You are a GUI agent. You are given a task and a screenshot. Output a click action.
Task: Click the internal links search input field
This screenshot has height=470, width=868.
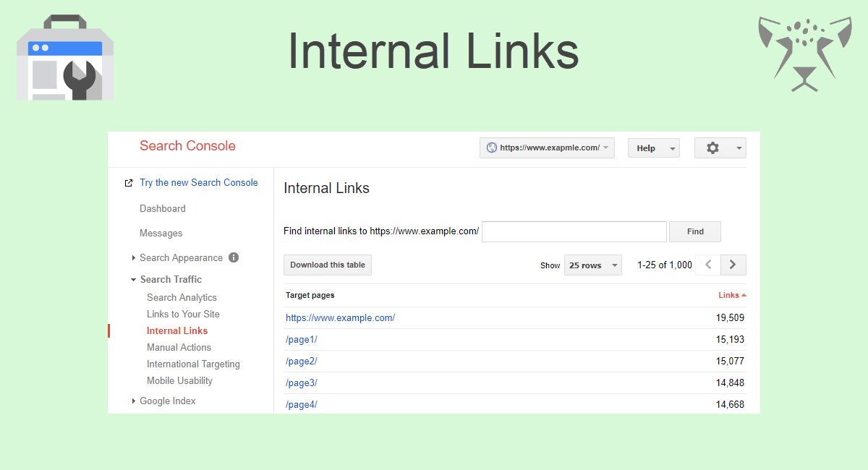point(574,231)
